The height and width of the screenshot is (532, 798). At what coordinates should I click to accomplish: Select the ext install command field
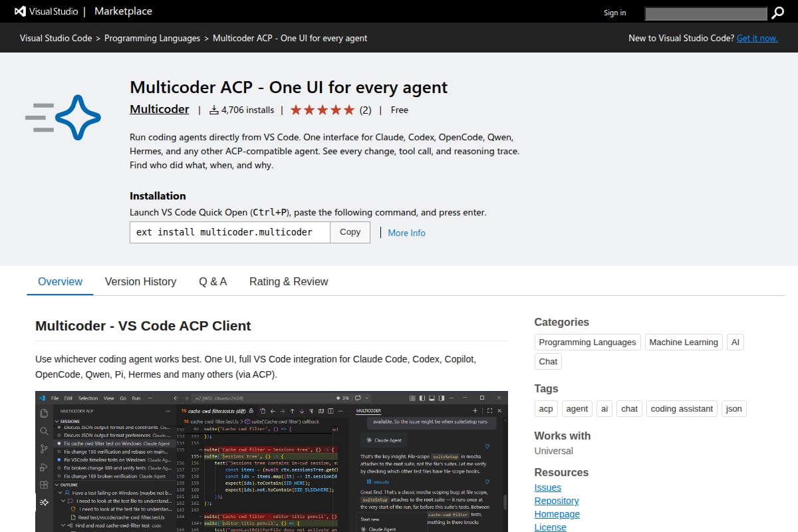(230, 232)
